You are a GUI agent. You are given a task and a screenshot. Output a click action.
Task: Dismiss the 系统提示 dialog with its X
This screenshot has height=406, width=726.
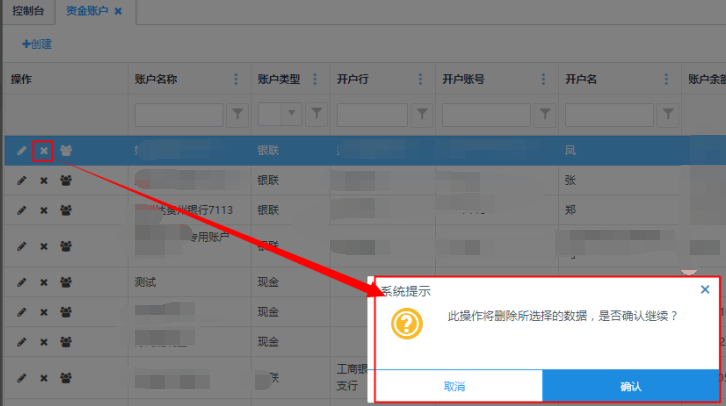click(705, 290)
